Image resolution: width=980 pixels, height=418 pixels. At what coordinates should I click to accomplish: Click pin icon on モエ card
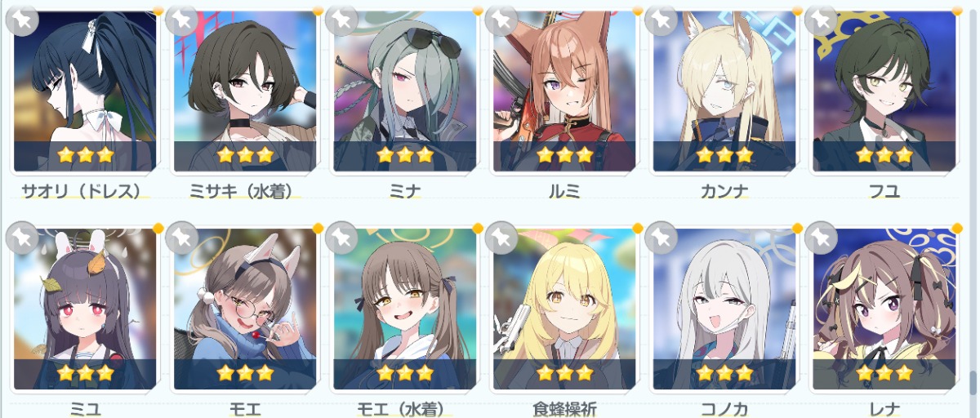tap(181, 238)
